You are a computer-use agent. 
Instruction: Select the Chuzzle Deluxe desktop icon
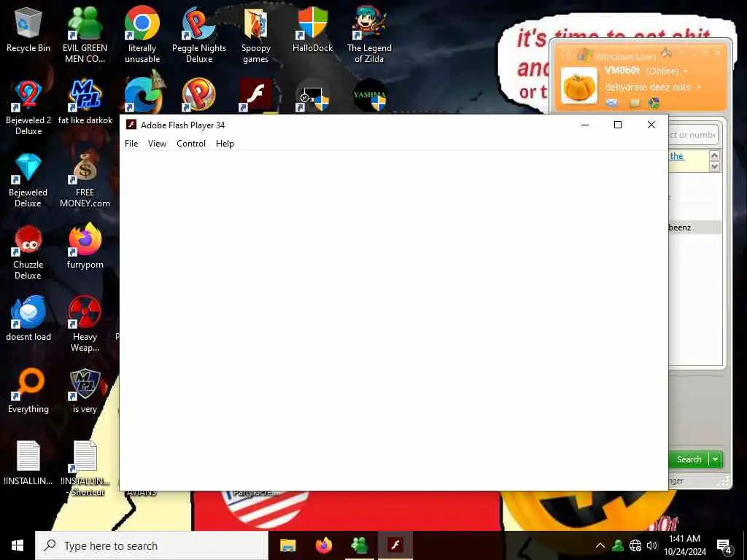[x=28, y=252]
